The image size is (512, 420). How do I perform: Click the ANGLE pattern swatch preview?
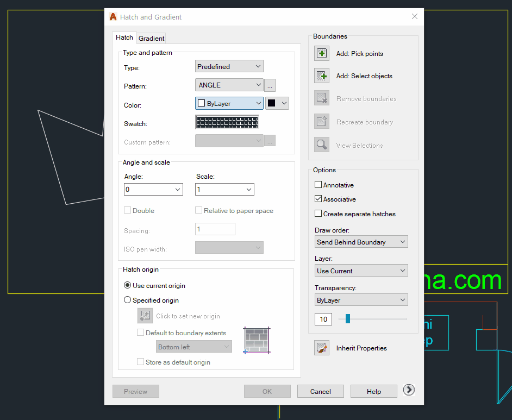pyautogui.click(x=227, y=122)
